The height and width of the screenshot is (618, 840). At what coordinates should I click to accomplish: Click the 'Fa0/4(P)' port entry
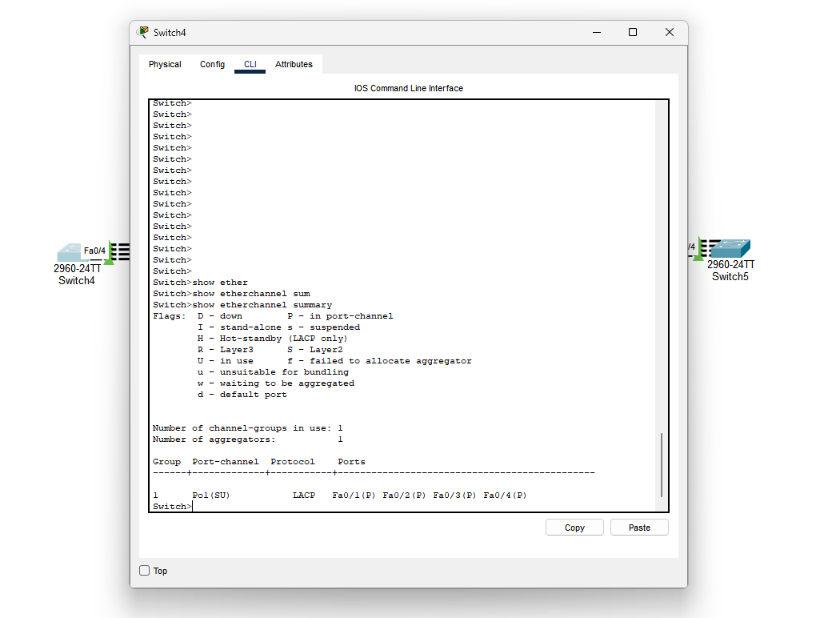[x=505, y=496]
